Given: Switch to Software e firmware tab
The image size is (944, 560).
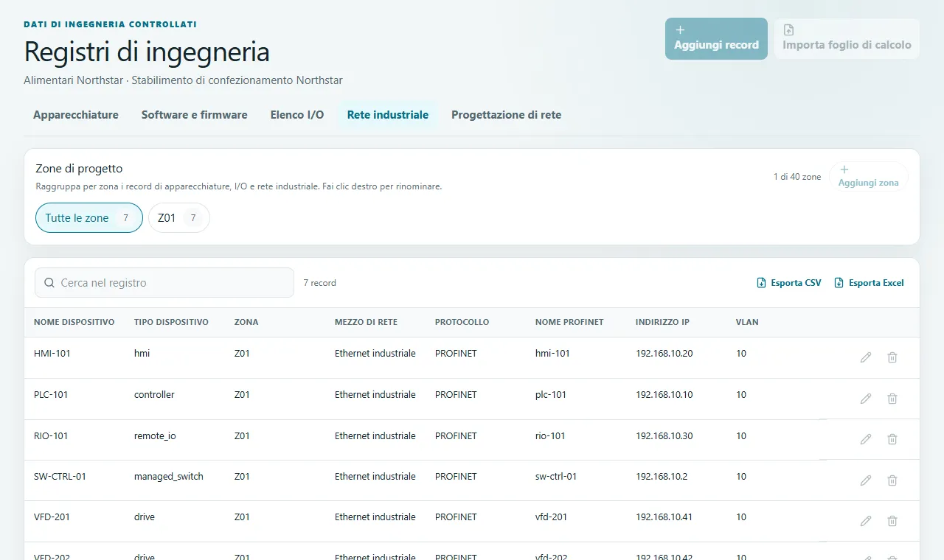Looking at the screenshot, I should pyautogui.click(x=195, y=115).
